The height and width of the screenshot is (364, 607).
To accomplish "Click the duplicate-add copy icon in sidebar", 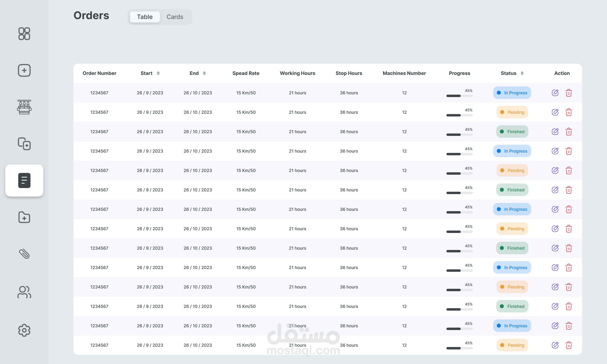I will click(24, 143).
